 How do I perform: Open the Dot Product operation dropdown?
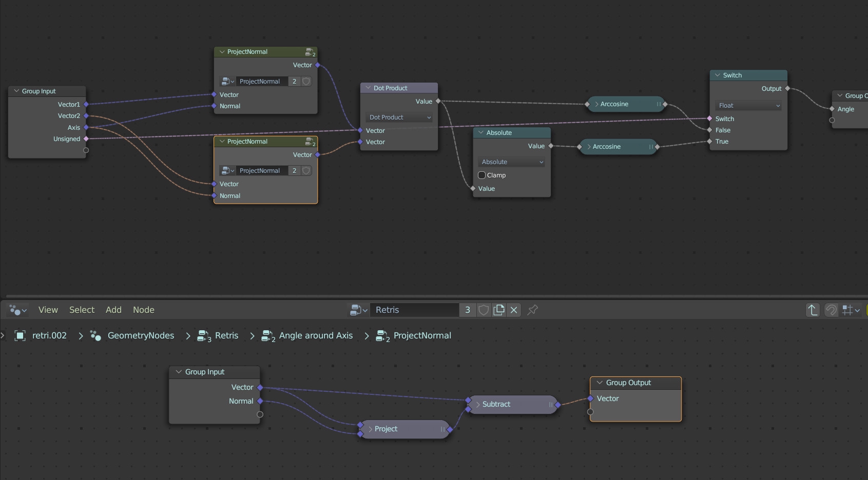[399, 117]
